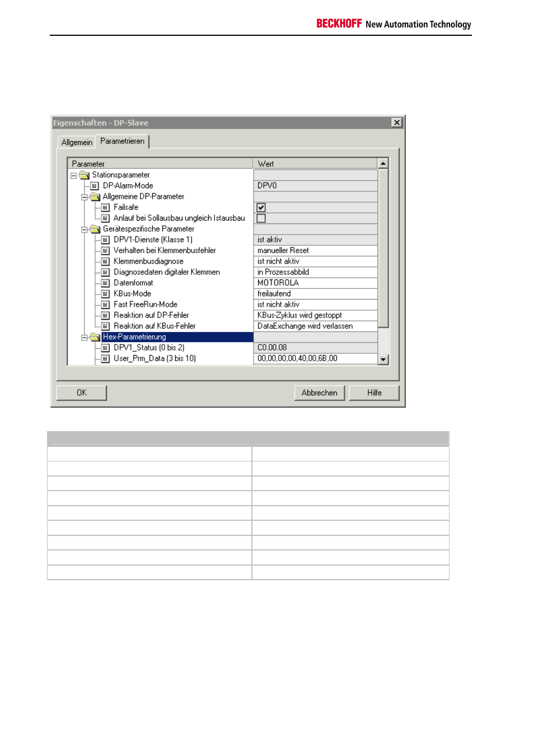Click the Wert column header

316,164
